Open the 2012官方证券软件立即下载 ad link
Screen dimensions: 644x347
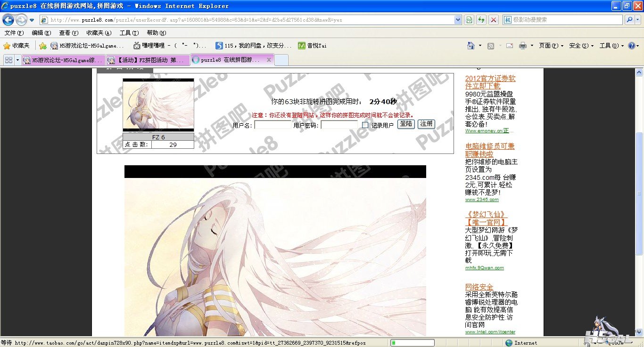click(x=490, y=82)
